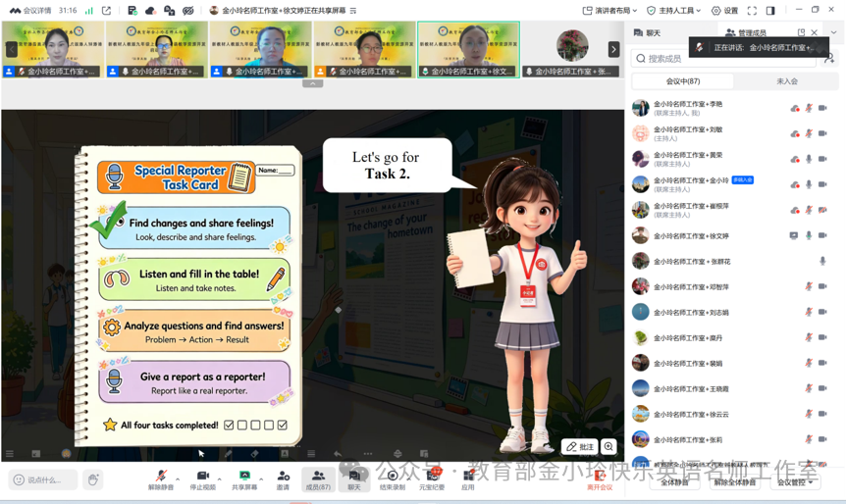This screenshot has width=846, height=504.
Task: Select member row 邓智萍
Action: pyautogui.click(x=735, y=286)
